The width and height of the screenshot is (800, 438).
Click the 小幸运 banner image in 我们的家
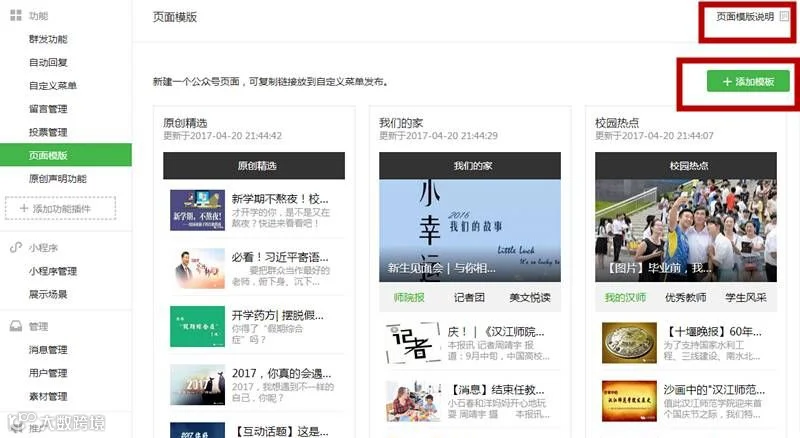tap(469, 230)
